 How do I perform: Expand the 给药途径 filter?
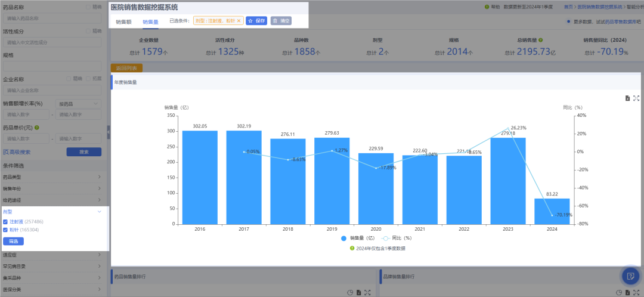pos(52,200)
